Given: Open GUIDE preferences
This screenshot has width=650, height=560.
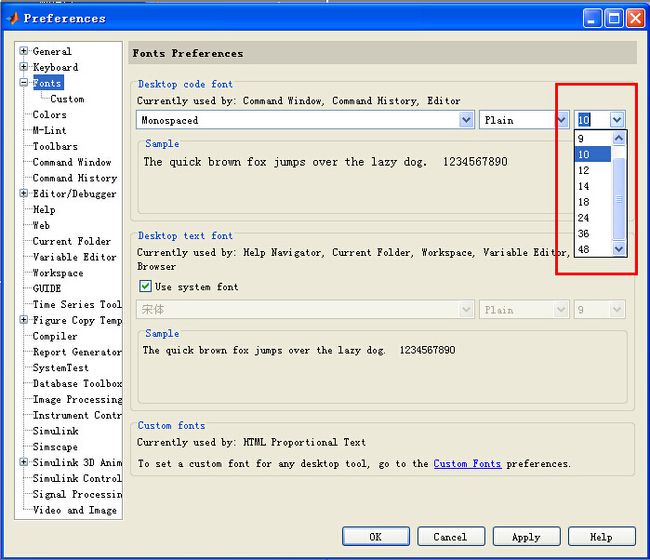Looking at the screenshot, I should click(47, 288).
